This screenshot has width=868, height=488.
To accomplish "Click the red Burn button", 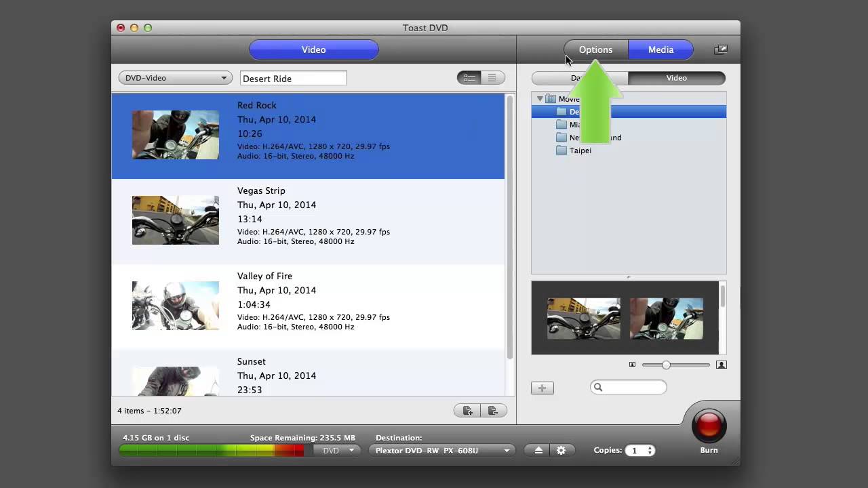I will tap(709, 426).
